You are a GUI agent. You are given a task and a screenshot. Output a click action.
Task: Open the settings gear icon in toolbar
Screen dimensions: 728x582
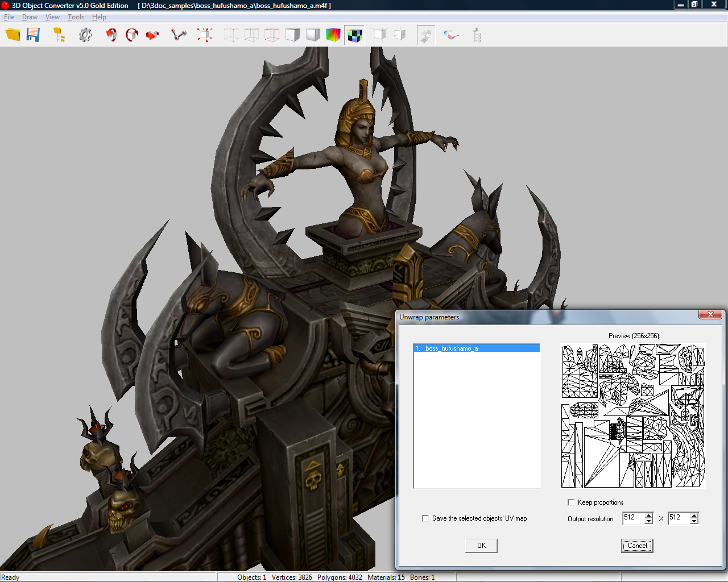click(85, 35)
